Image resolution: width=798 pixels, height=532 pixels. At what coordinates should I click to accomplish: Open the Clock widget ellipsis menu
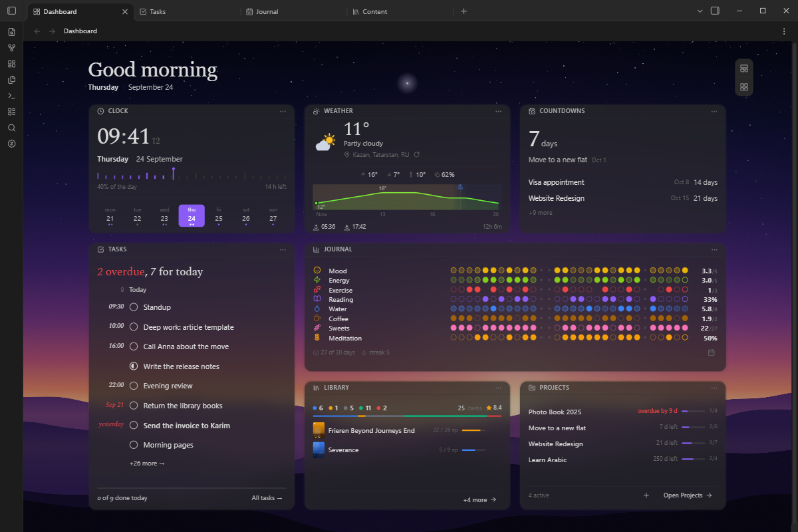pyautogui.click(x=283, y=111)
